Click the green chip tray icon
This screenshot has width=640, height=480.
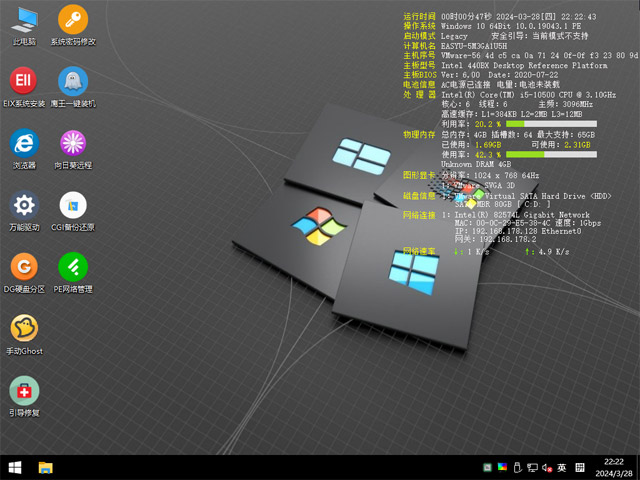pos(487,467)
